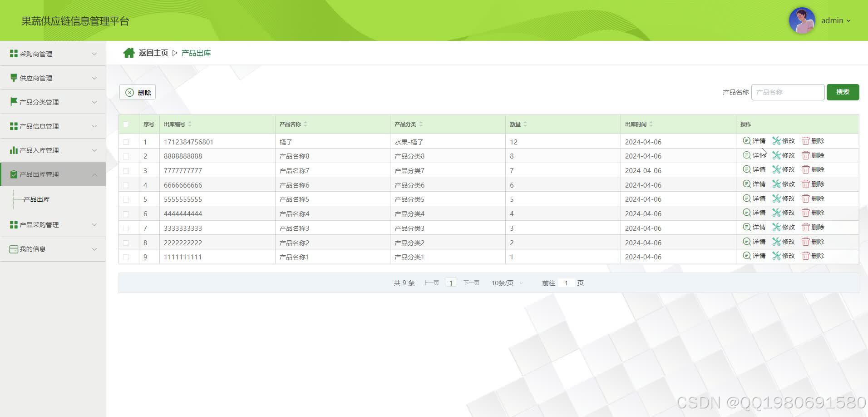Click 修改 for the 产品名称8 row
This screenshot has width=868, height=417.
click(x=784, y=155)
